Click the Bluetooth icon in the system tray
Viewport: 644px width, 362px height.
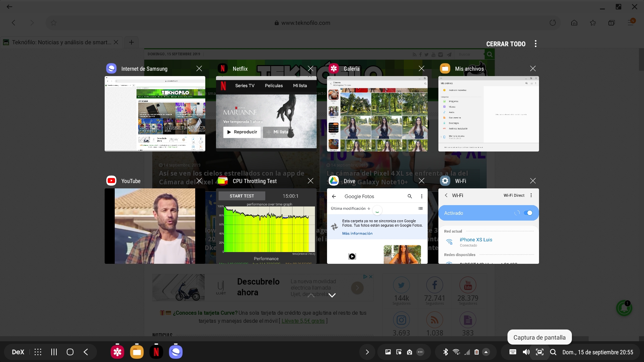point(445,352)
